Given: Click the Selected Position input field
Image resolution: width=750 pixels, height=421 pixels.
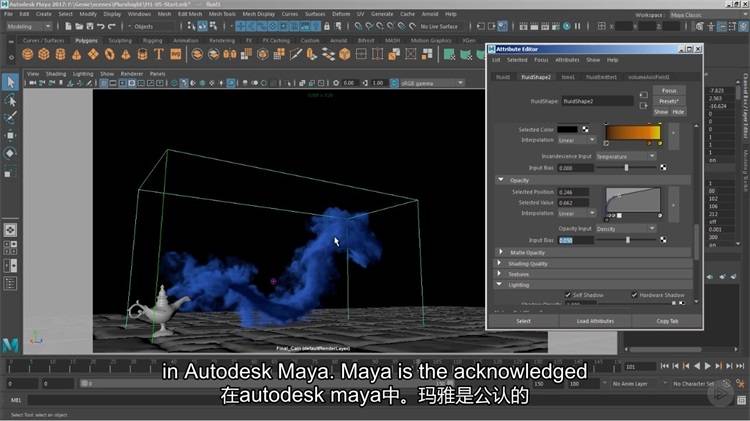Looking at the screenshot, I should pos(573,192).
